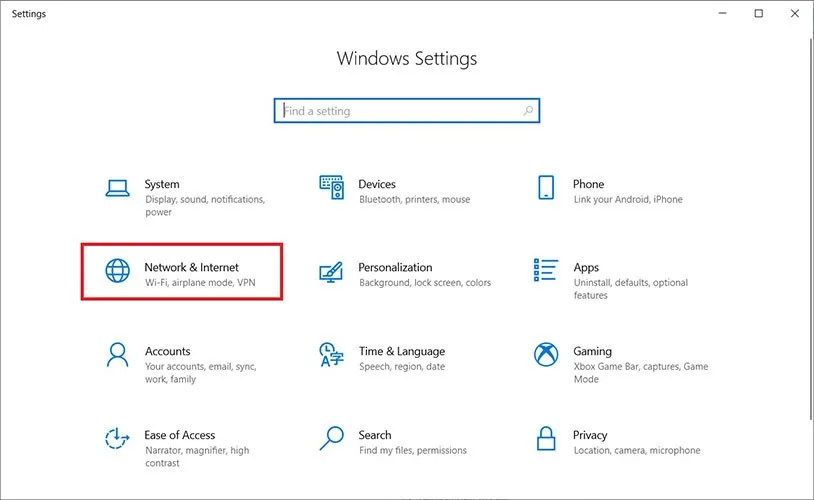The height and width of the screenshot is (500, 814).
Task: Open the Apps label
Action: [586, 268]
